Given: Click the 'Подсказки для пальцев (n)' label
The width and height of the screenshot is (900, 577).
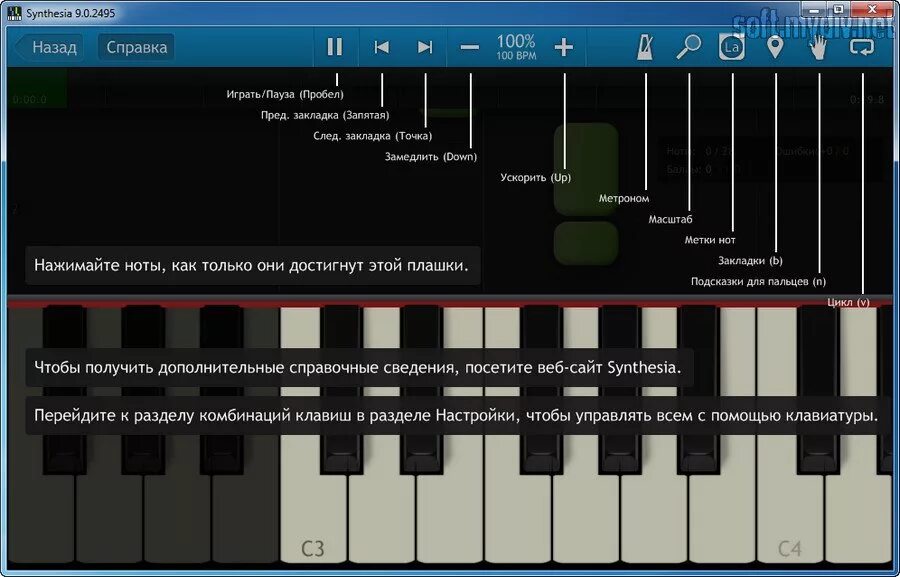Looking at the screenshot, I should tap(758, 281).
